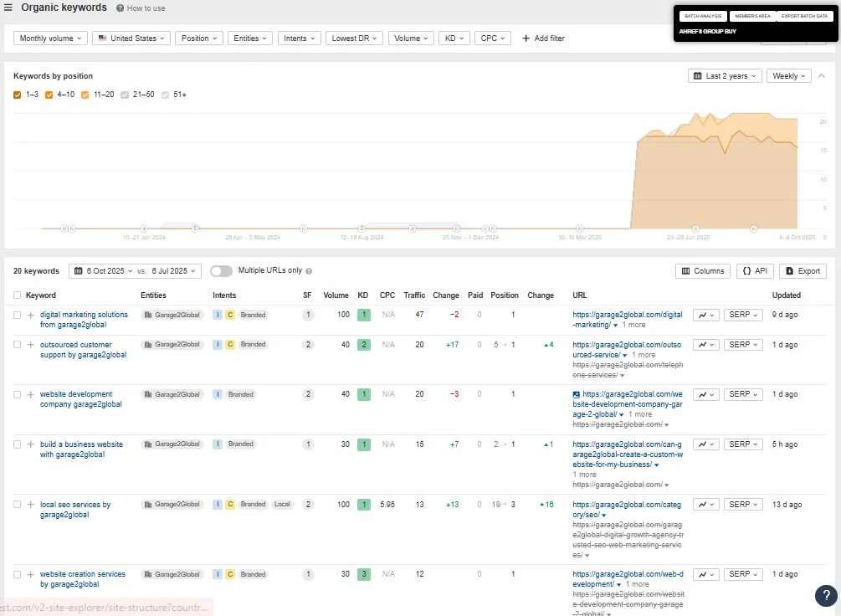Open position history chart for build business website row
The image size is (841, 616).
(705, 444)
